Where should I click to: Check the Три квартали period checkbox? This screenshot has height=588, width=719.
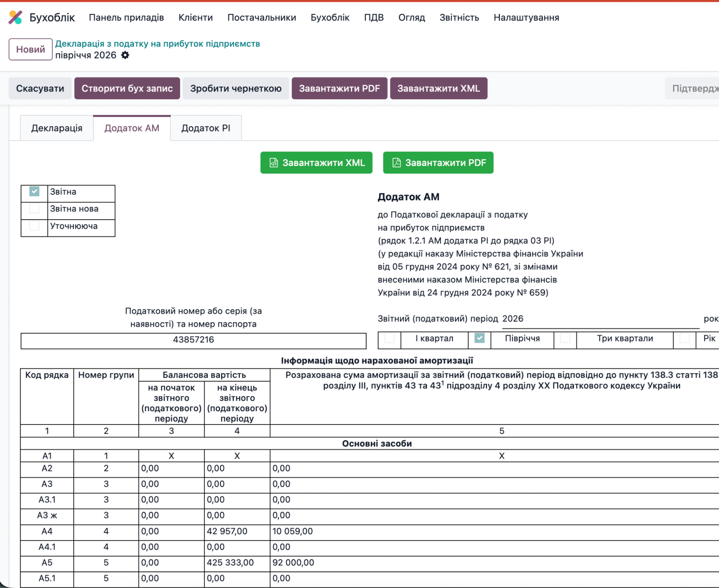pyautogui.click(x=565, y=338)
